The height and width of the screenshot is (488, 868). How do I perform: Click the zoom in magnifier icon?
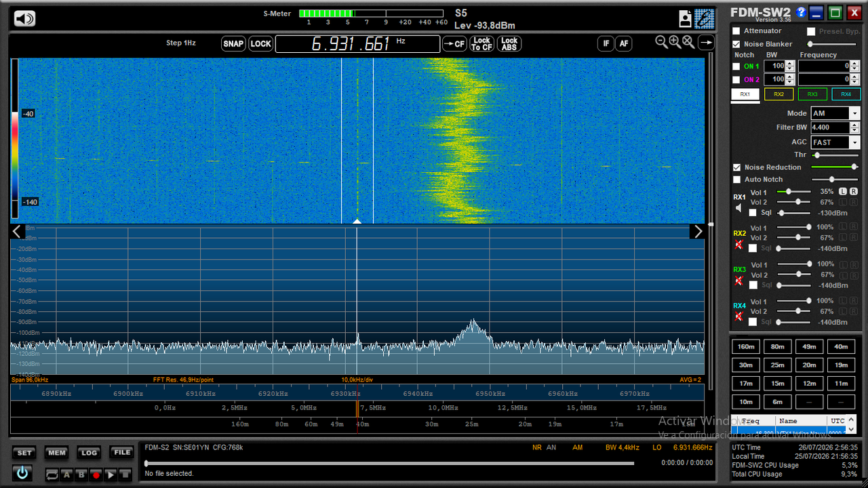pos(675,42)
